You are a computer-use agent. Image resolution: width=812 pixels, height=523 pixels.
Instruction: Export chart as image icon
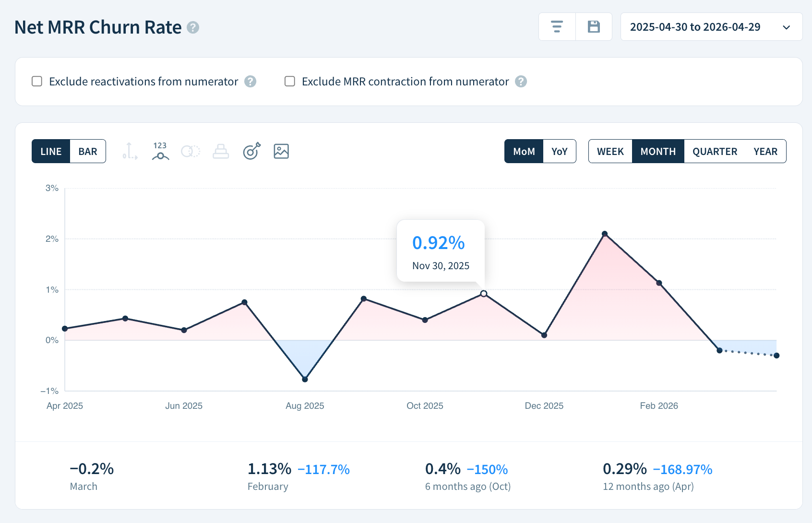(281, 151)
